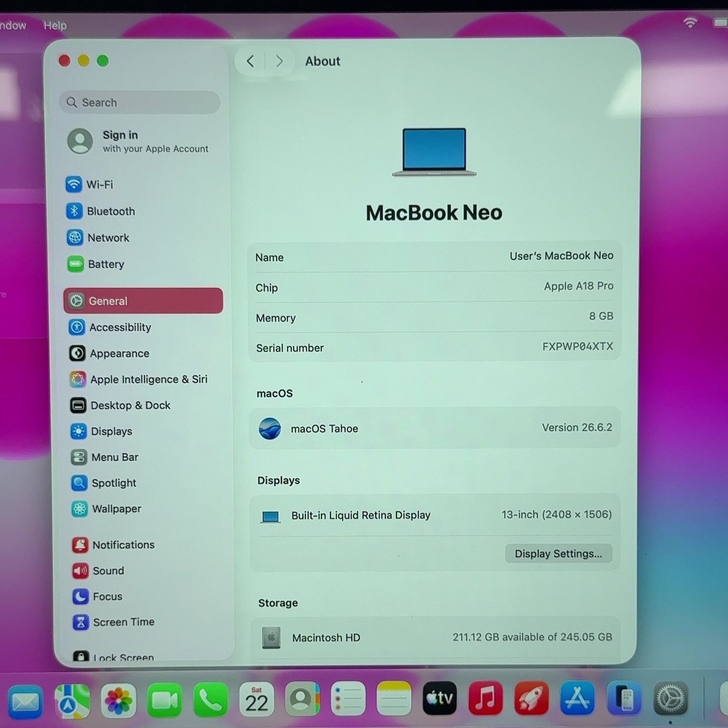Click the "User's MacBook Neo" name value
This screenshot has width=728, height=728.
[561, 256]
